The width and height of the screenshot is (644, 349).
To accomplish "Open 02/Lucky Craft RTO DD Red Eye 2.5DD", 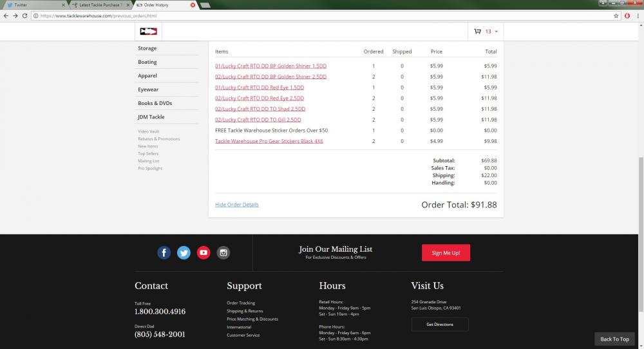I will point(260,98).
